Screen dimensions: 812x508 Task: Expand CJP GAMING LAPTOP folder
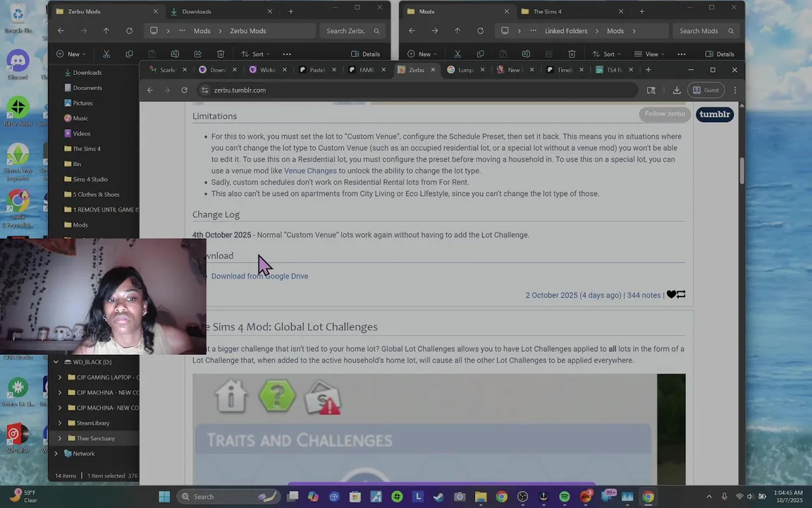(x=59, y=377)
